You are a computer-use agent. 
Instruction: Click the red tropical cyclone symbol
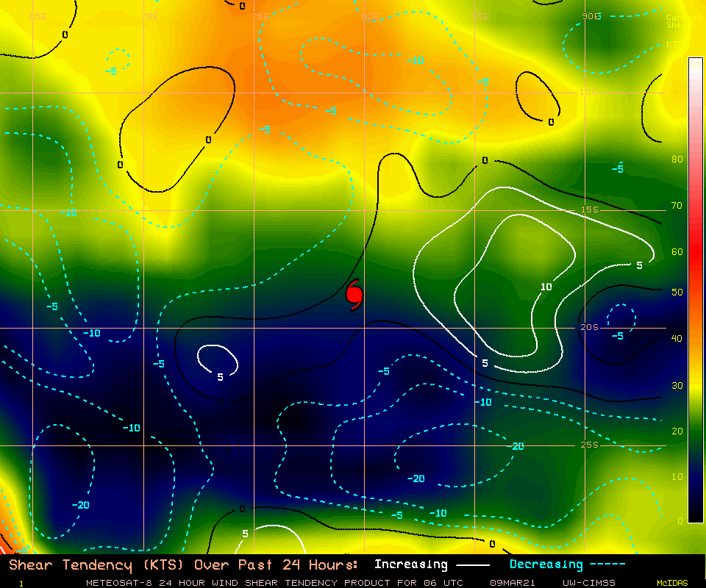pyautogui.click(x=354, y=295)
